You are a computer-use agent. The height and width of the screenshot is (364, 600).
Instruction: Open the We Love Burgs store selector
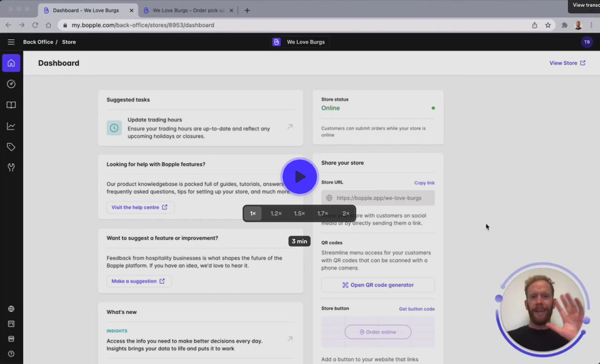tap(300, 42)
